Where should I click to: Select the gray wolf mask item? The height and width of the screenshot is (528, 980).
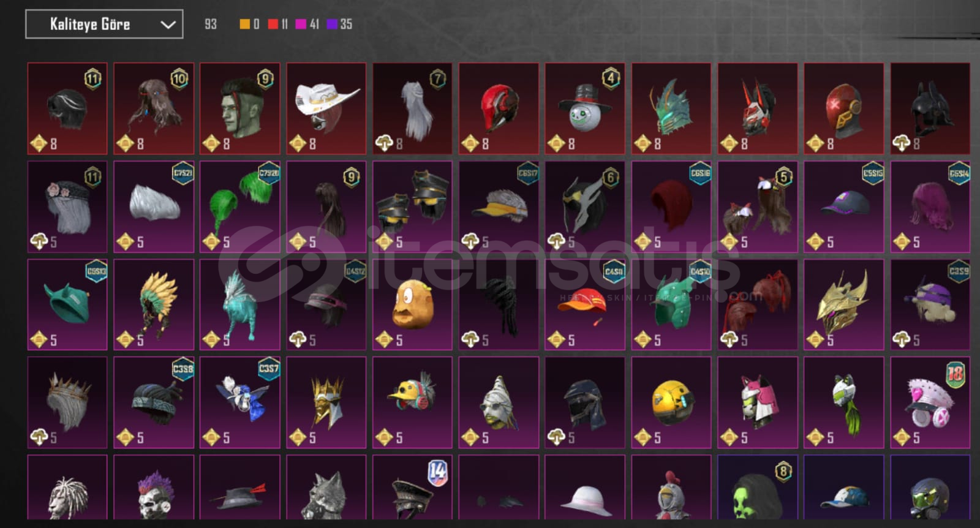point(326,487)
